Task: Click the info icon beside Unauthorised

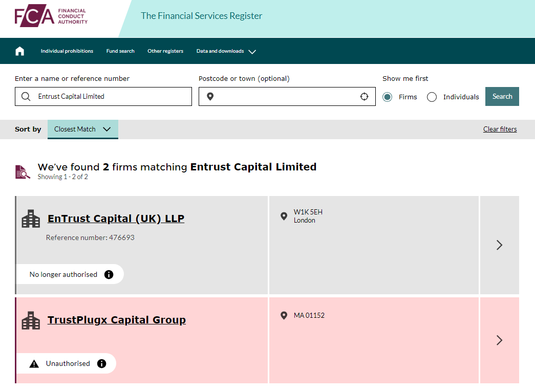Action: click(101, 363)
